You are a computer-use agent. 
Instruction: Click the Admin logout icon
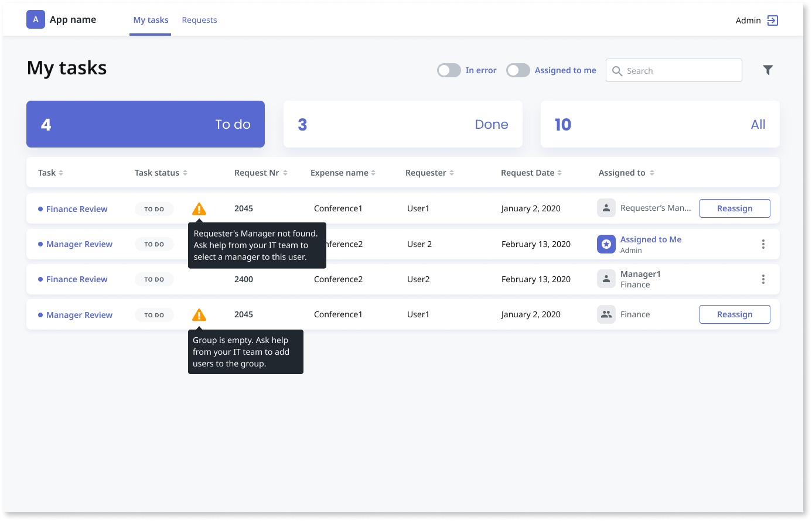coord(773,20)
